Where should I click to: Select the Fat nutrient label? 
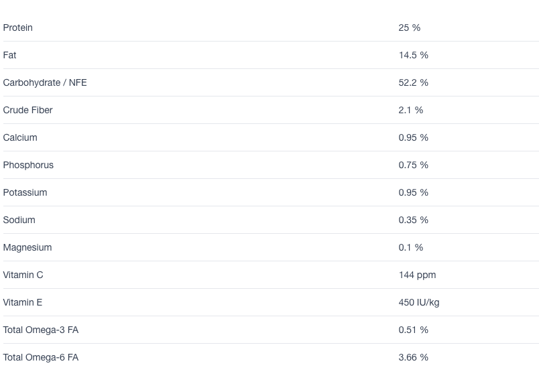click(x=10, y=55)
